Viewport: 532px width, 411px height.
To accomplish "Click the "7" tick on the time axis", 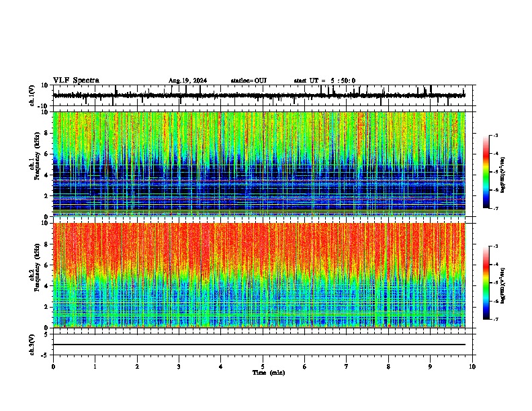I will coord(347,367).
